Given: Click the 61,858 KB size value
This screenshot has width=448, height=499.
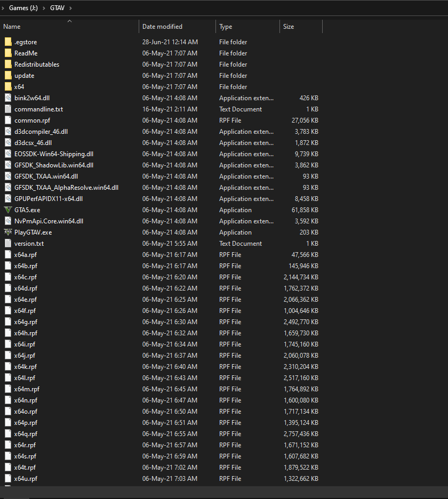Looking at the screenshot, I should pos(305,210).
